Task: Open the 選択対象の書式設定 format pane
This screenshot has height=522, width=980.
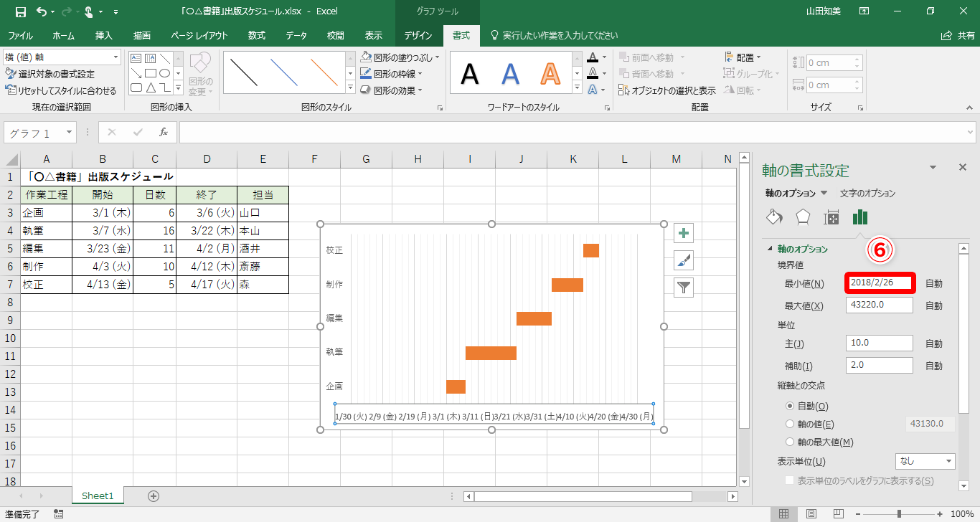Action: click(x=50, y=74)
